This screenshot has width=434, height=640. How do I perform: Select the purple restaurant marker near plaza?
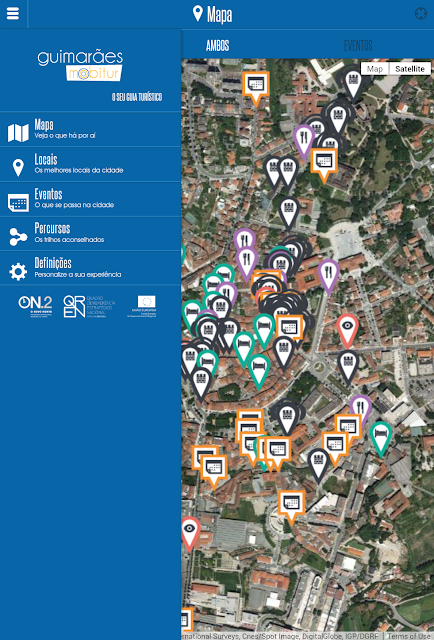pyautogui.click(x=328, y=276)
